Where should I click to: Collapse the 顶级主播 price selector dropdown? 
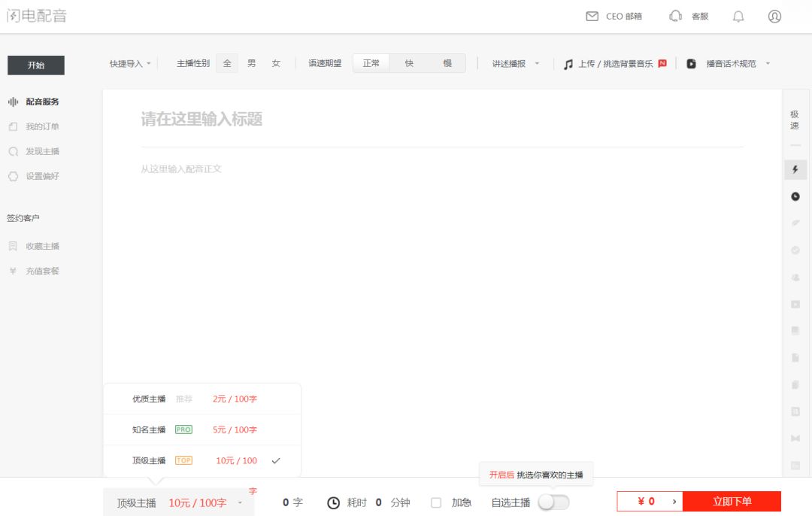click(x=179, y=502)
